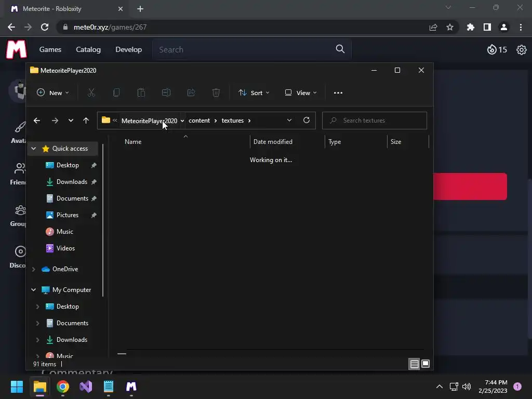Expand Desktop under My Computer
Viewport: 532px width, 399px height.
click(x=37, y=307)
